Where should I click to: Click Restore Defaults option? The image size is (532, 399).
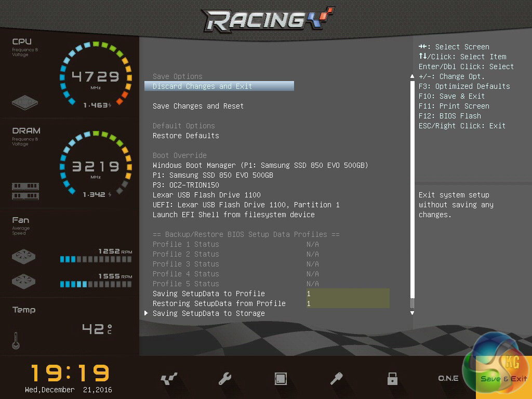pyautogui.click(x=185, y=136)
